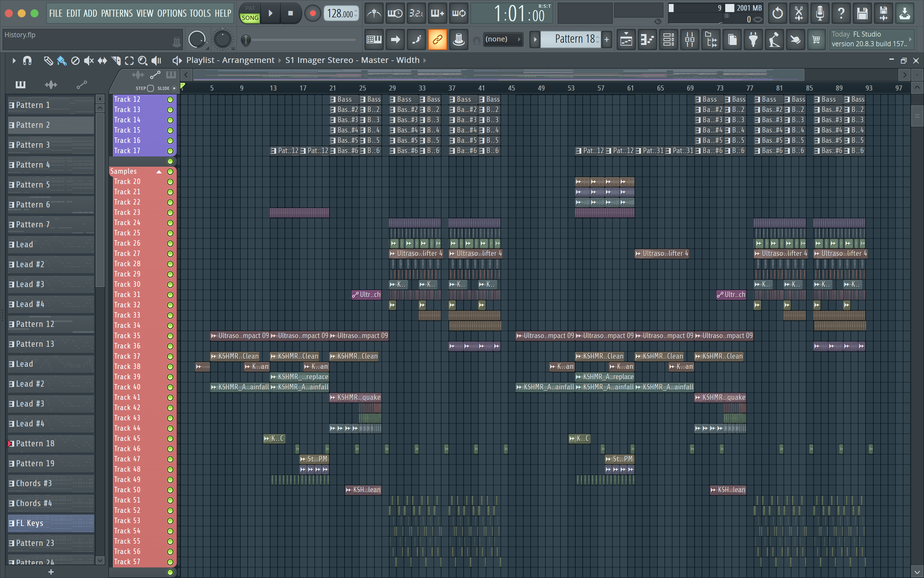924x578 pixels.
Task: Open the TOOLS menu
Action: coord(200,13)
